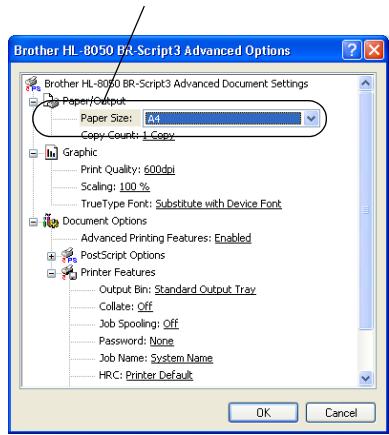
Task: Click the Print Quality label
Action: [x=111, y=170]
